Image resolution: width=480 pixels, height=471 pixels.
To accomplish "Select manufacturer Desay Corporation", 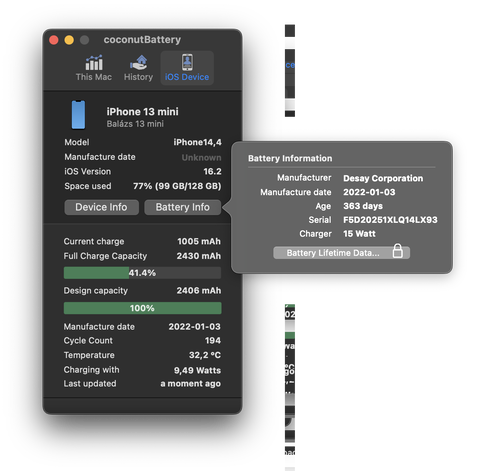I will 383,178.
